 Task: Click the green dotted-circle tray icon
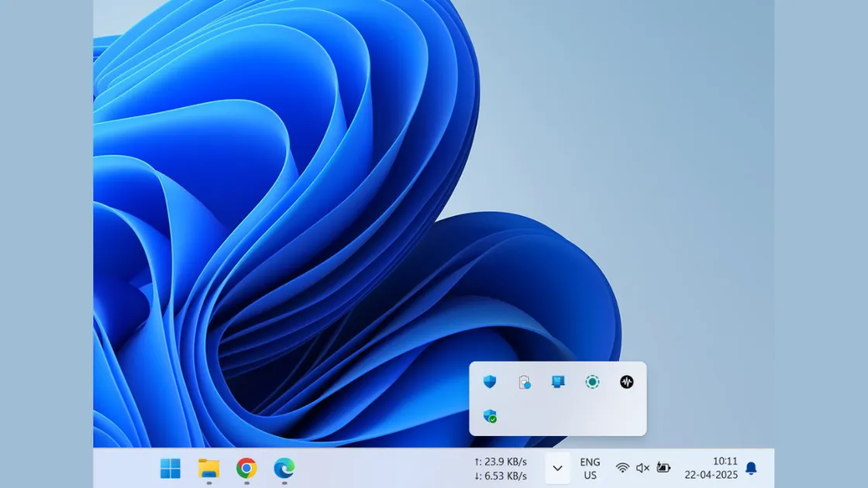pos(592,382)
